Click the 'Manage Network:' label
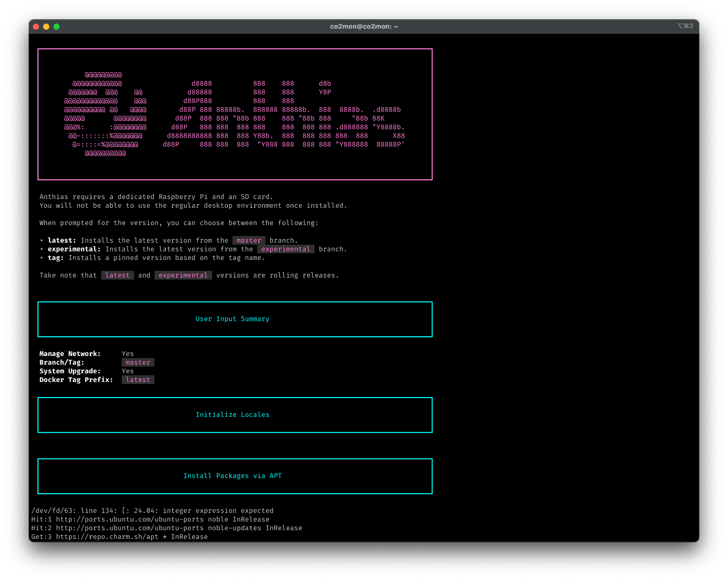Image resolution: width=728 pixels, height=580 pixels. click(x=70, y=354)
